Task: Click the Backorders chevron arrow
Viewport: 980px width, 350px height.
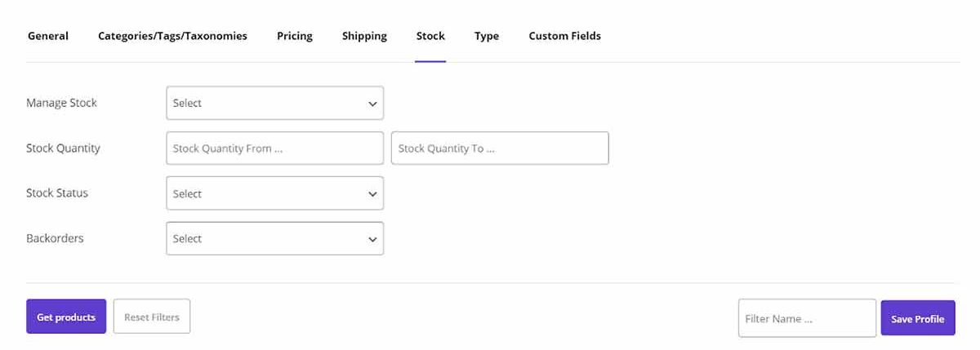Action: click(372, 240)
